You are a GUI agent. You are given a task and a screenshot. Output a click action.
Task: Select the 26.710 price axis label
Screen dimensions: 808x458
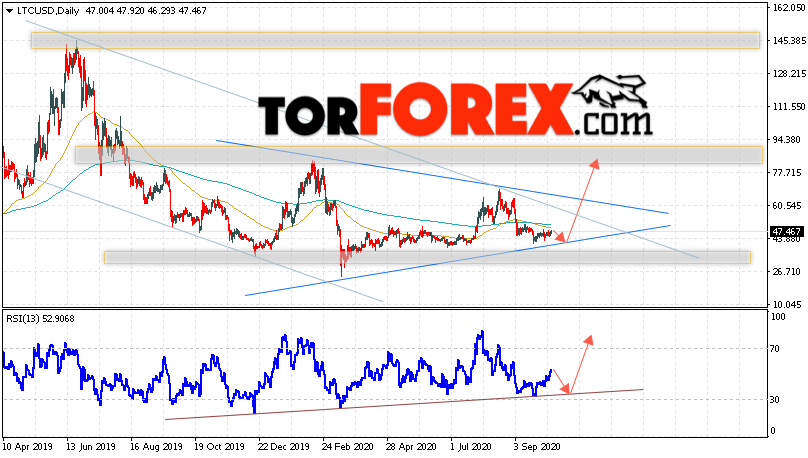coord(786,272)
